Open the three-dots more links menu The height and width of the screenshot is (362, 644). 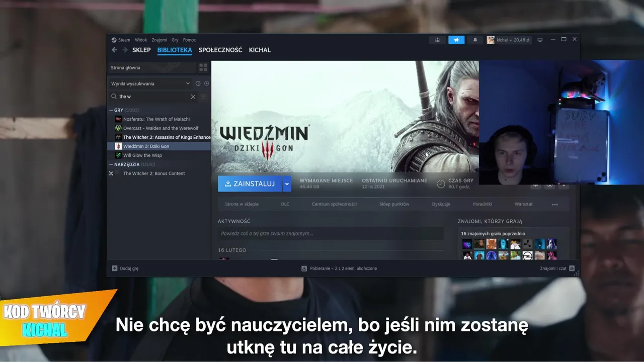[x=555, y=204]
